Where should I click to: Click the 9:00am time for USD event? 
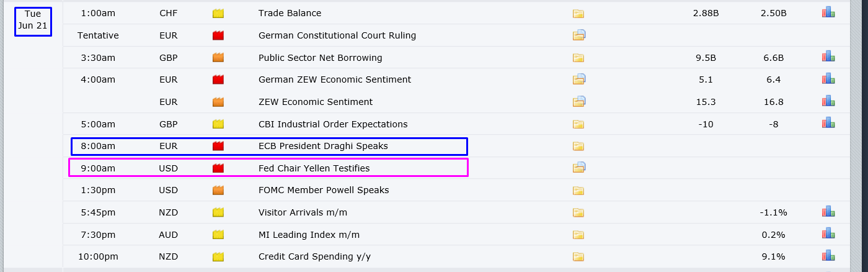[98, 168]
